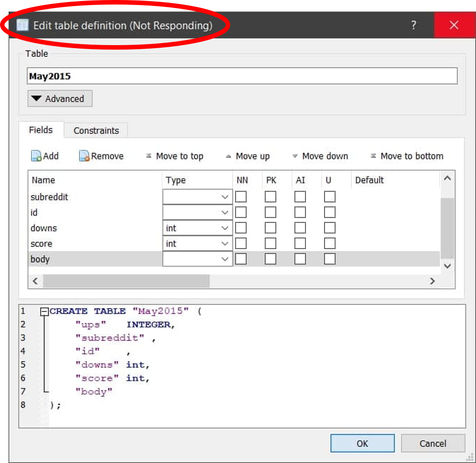Toggle PK checkbox for body row
Screen dimensions: 476x463
(x=270, y=259)
